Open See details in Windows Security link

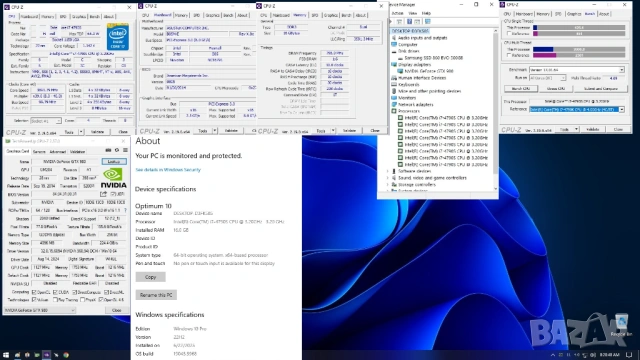168,170
